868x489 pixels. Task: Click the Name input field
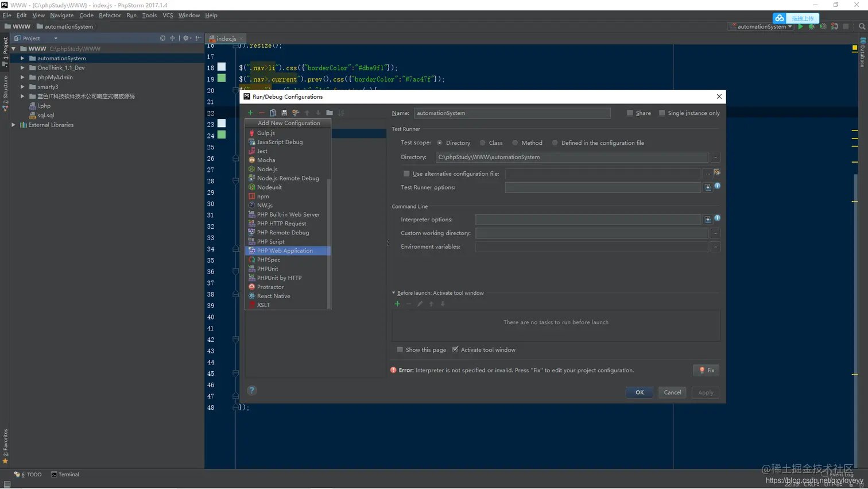512,113
